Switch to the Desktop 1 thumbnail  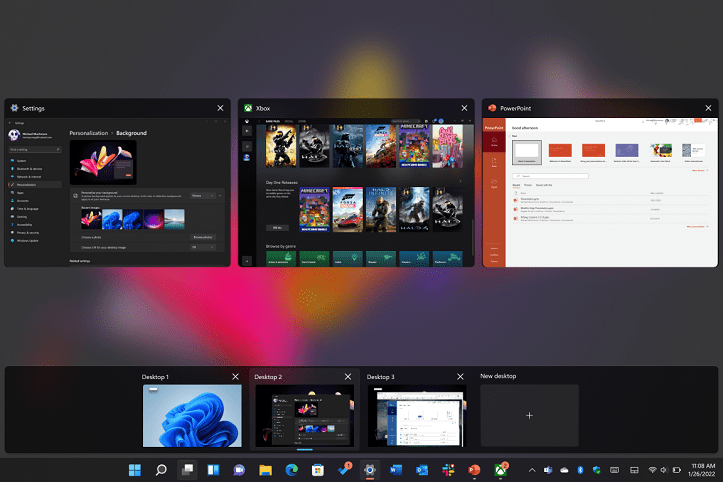click(192, 416)
